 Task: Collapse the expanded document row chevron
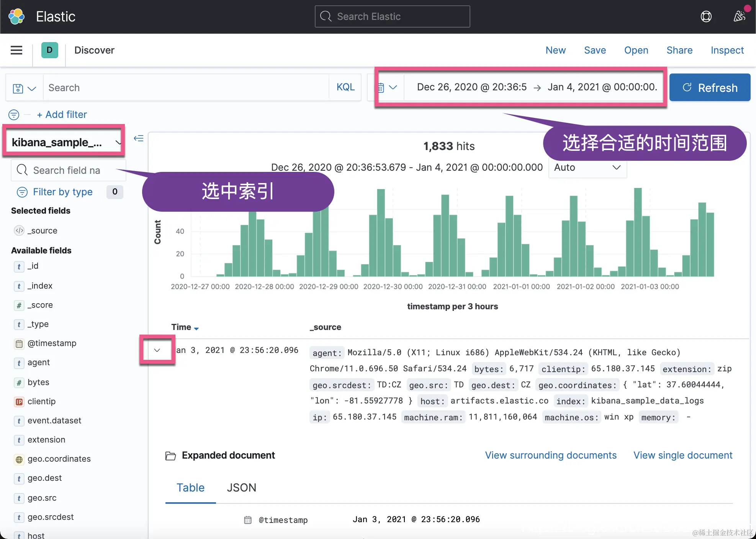click(157, 350)
